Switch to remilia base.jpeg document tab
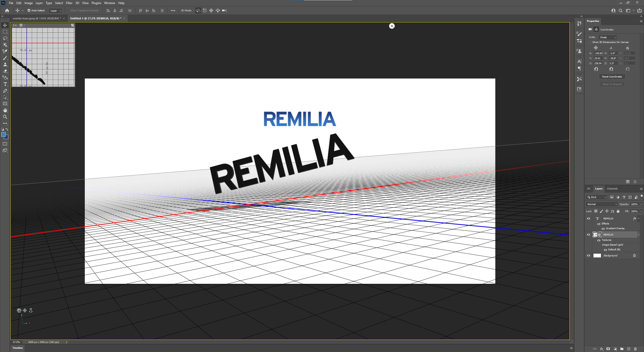The image size is (644, 352). tap(37, 18)
